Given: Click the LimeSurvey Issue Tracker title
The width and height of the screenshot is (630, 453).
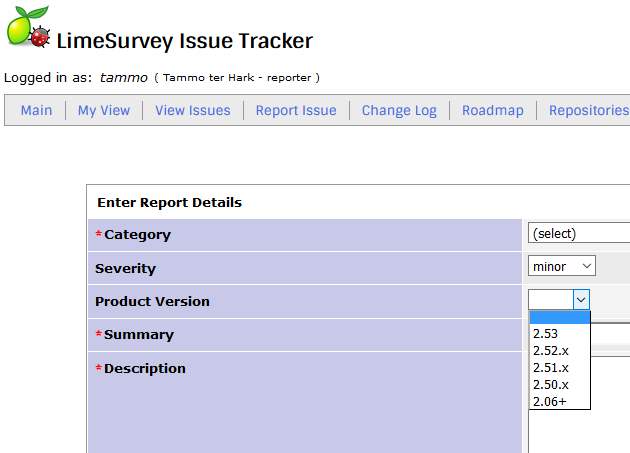Looking at the screenshot, I should [185, 41].
